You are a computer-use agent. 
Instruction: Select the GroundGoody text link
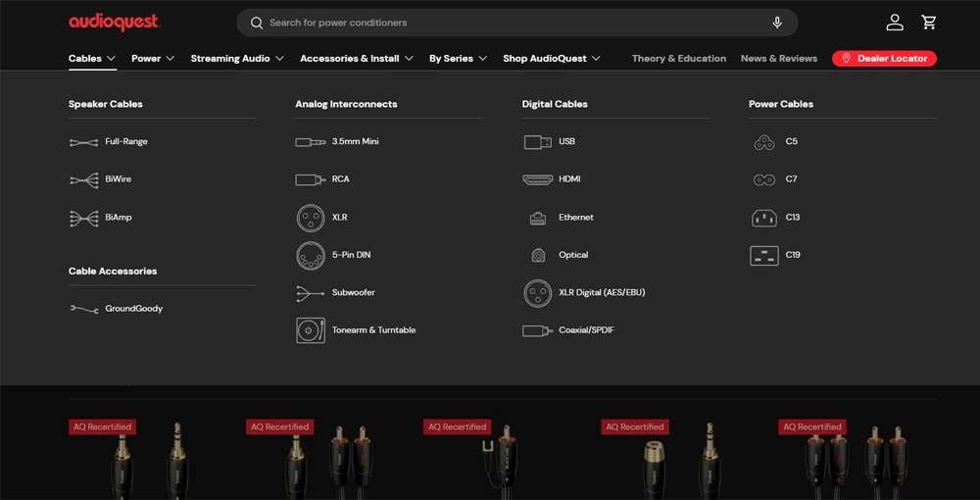tap(133, 308)
